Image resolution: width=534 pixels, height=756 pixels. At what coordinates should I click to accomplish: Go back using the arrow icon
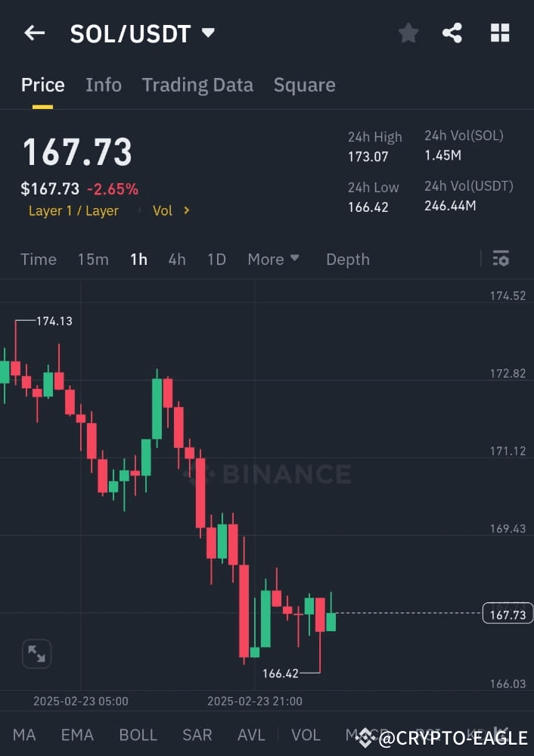coord(35,33)
